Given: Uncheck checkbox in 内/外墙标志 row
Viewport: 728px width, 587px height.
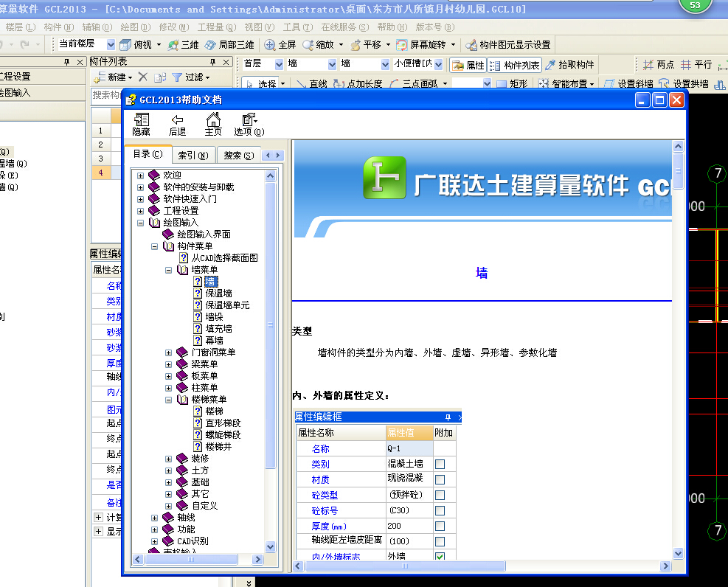Looking at the screenshot, I should click(x=440, y=556).
